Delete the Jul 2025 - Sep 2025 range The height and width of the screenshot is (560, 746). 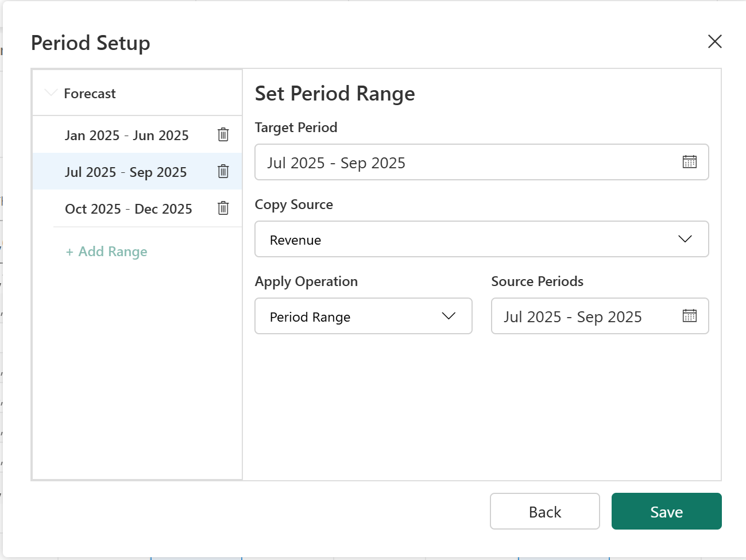223,171
